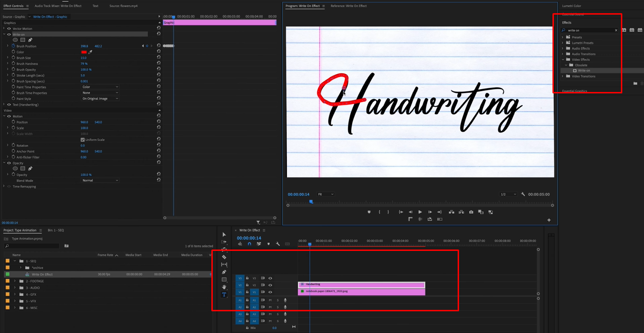Open program monitor settings wrench

(523, 194)
